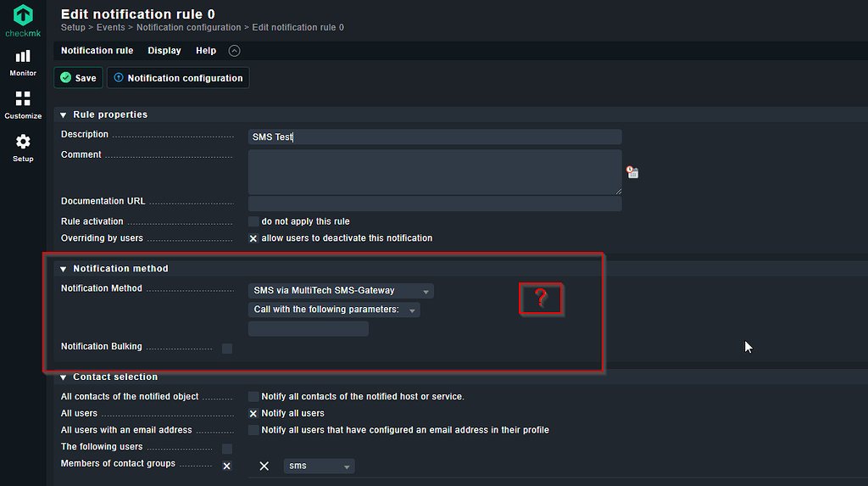Image resolution: width=868 pixels, height=486 pixels.
Task: Open the Setup gear menu
Action: pyautogui.click(x=23, y=148)
